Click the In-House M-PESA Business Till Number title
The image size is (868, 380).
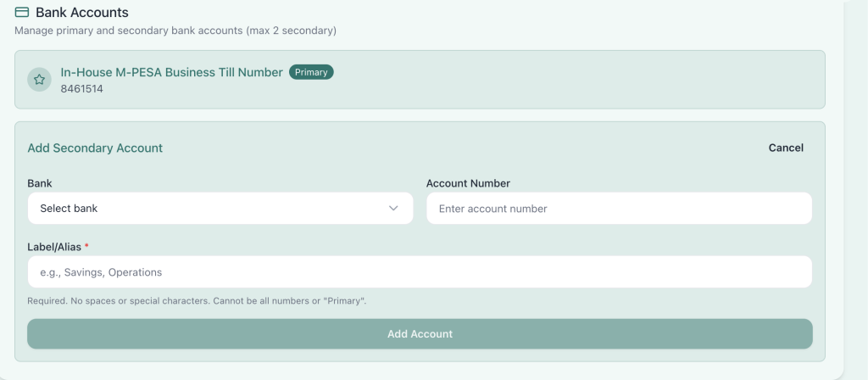pyautogui.click(x=171, y=72)
